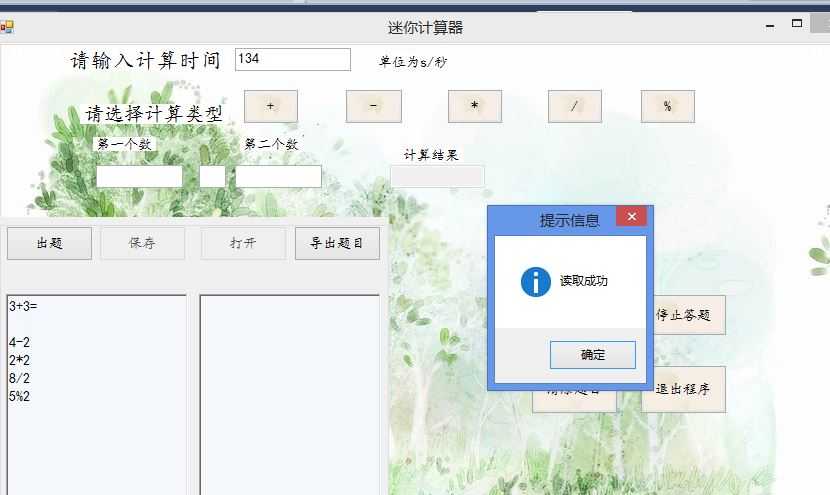The image size is (830, 495).
Task: Select the 3+3= question line
Action: point(23,306)
